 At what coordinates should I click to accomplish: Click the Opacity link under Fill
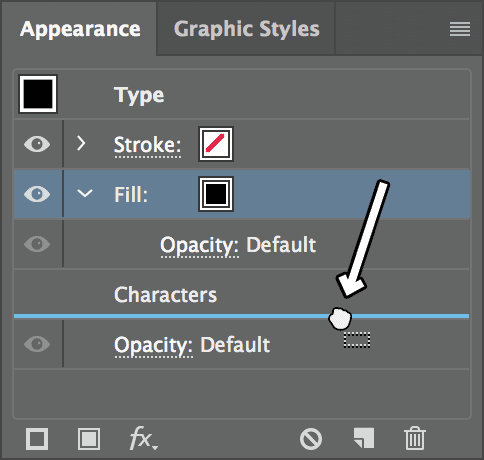[199, 246]
